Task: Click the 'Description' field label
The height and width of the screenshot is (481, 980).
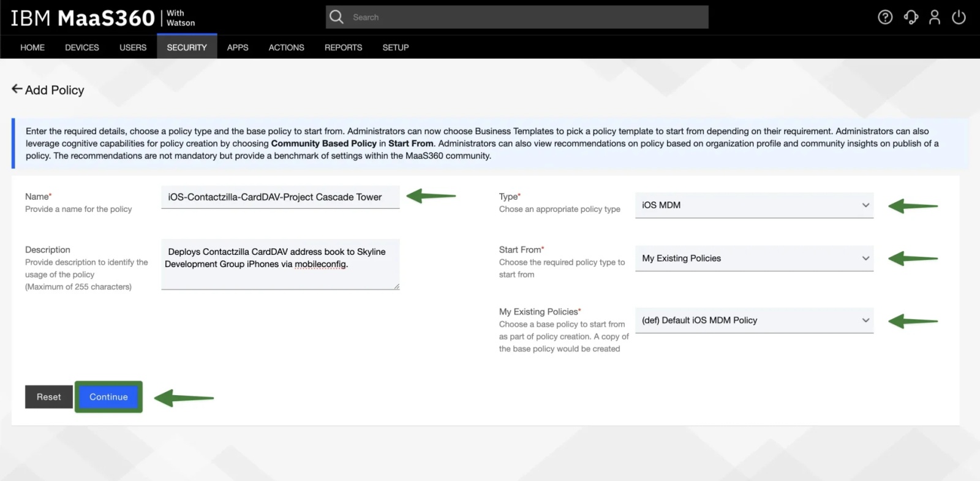Action: pyautogui.click(x=48, y=250)
